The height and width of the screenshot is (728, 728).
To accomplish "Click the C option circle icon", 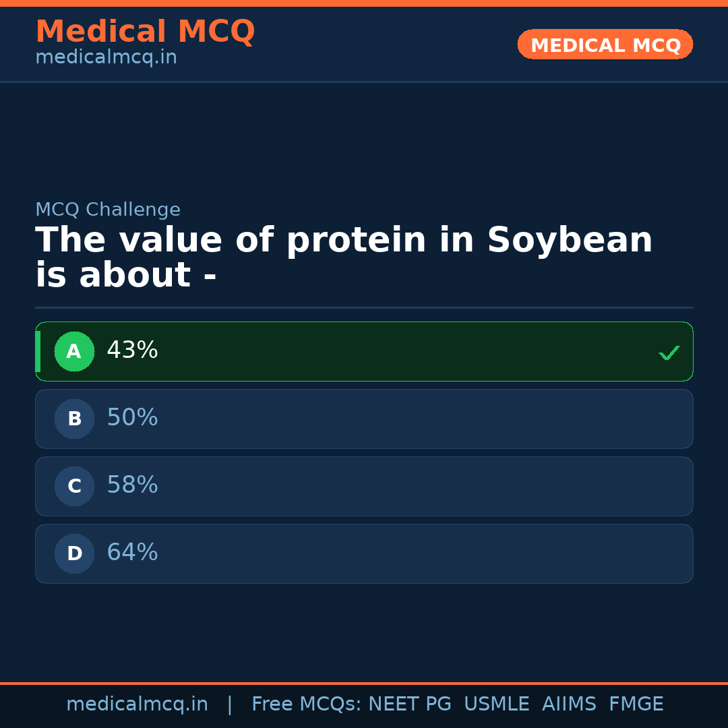I will coord(74,486).
